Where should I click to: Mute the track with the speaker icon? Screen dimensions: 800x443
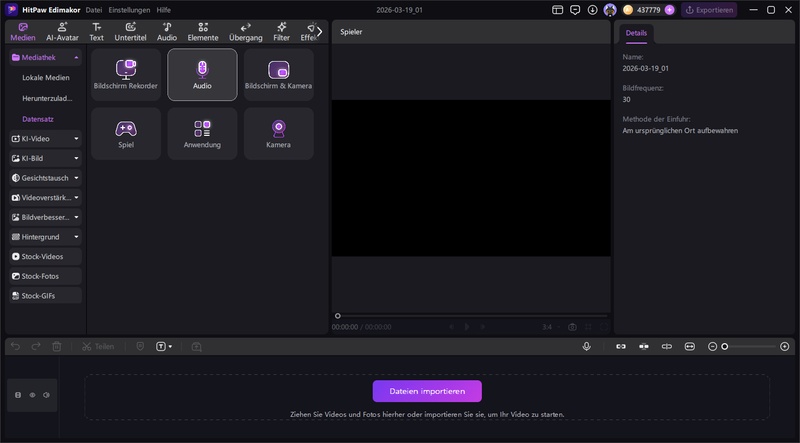46,395
